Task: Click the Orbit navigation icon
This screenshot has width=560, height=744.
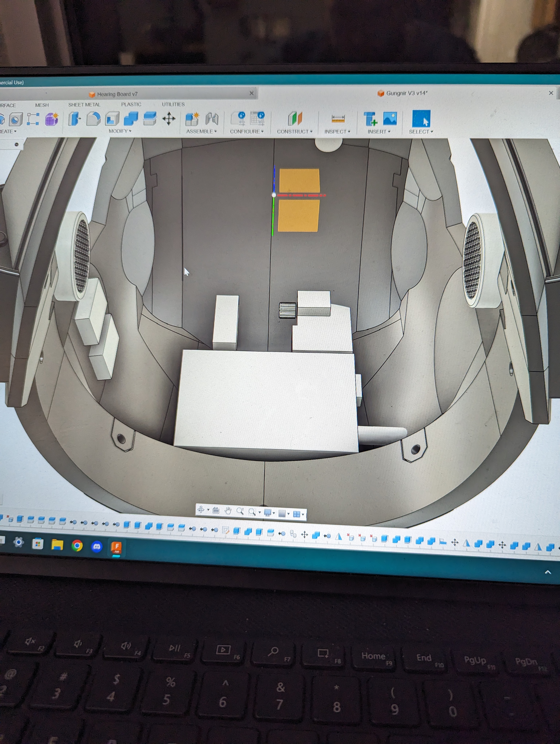Action: [201, 509]
